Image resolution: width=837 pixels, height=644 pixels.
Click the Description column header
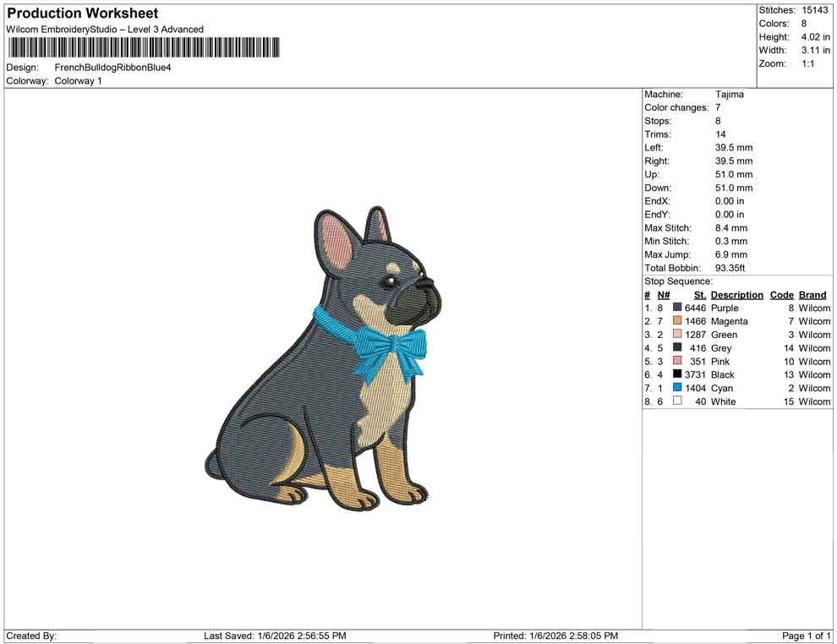736,294
